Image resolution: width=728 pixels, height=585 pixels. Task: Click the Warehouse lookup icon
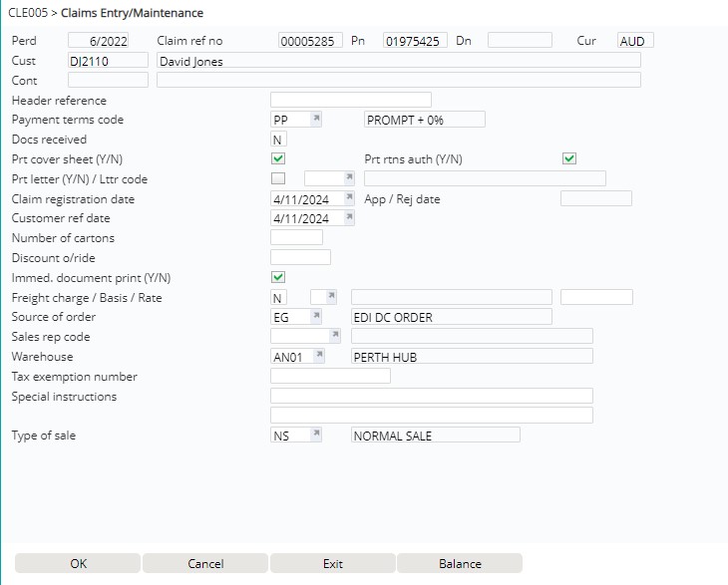[x=320, y=356]
